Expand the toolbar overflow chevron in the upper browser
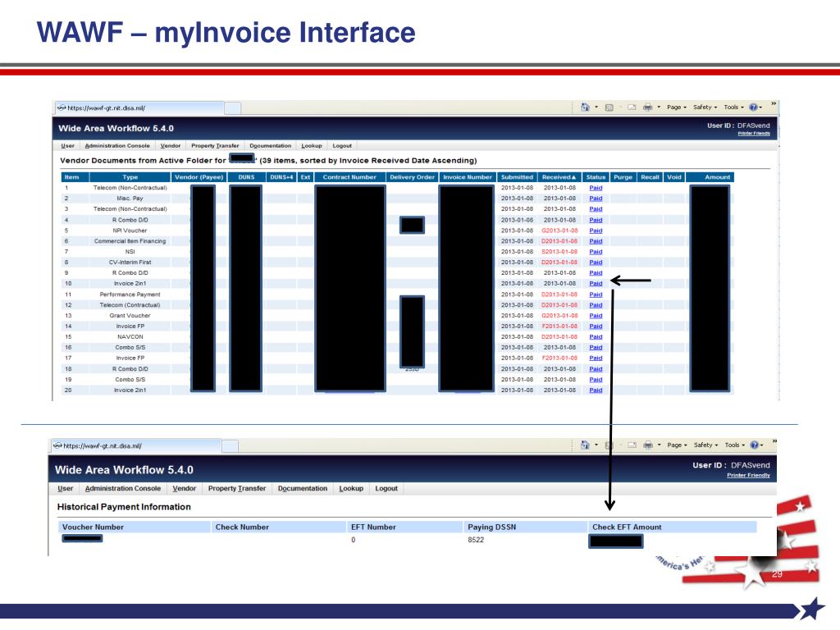Image resolution: width=840 pixels, height=630 pixels. coord(774,103)
